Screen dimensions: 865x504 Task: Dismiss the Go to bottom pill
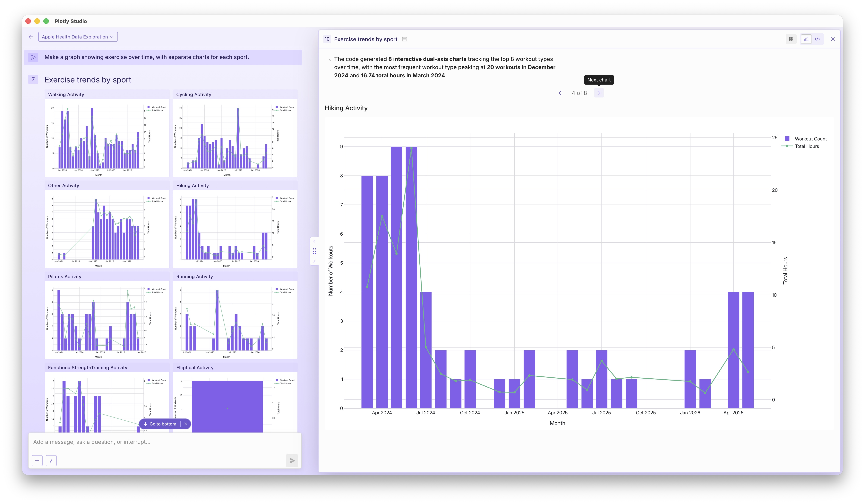[186, 424]
